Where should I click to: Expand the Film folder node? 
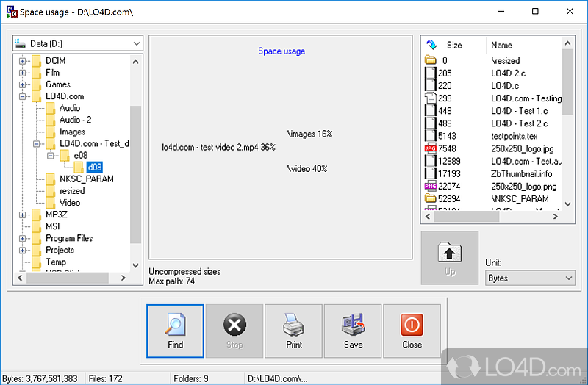tap(23, 73)
